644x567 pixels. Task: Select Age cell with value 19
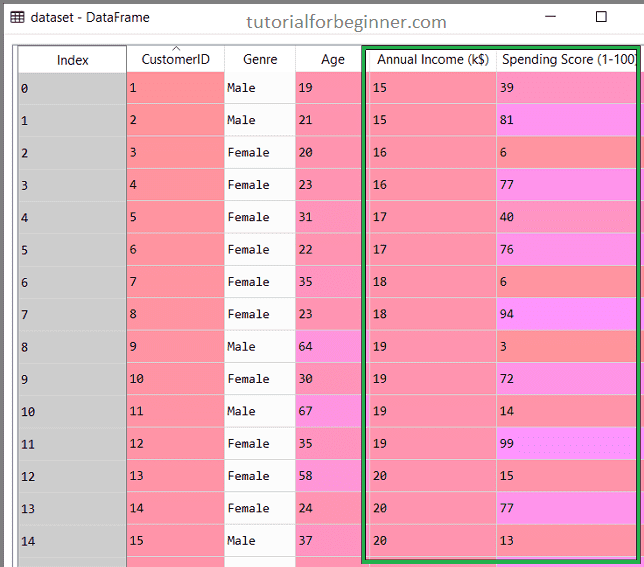(x=329, y=88)
